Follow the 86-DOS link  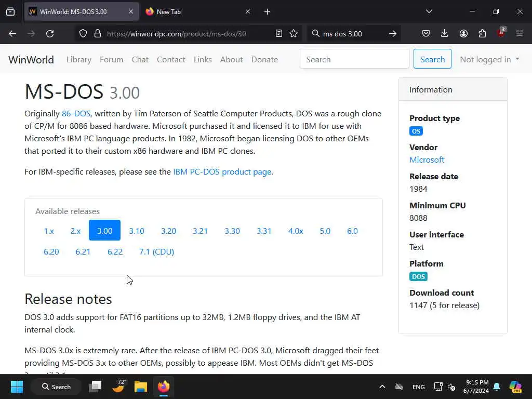point(76,114)
